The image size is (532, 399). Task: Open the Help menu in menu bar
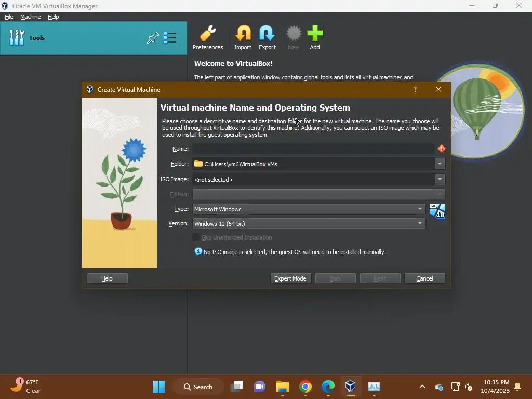[x=54, y=17]
